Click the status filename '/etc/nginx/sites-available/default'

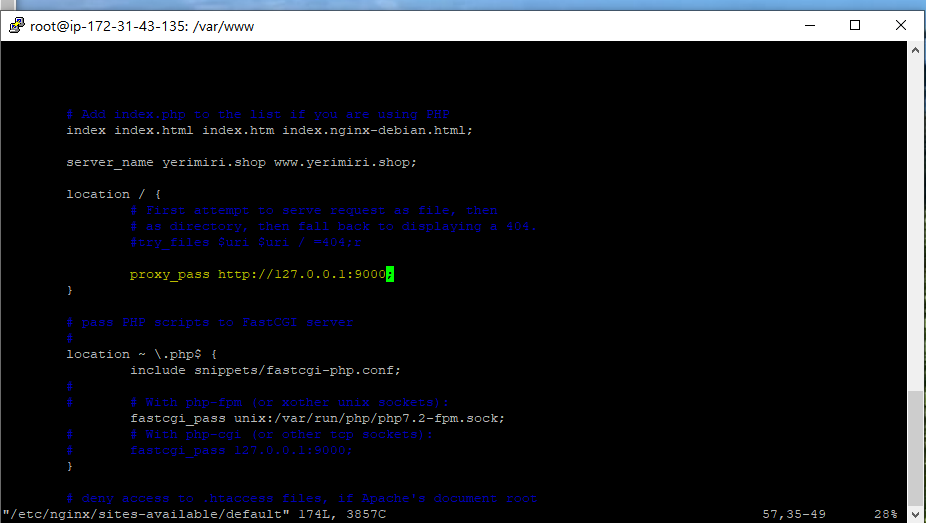pyautogui.click(x=146, y=514)
